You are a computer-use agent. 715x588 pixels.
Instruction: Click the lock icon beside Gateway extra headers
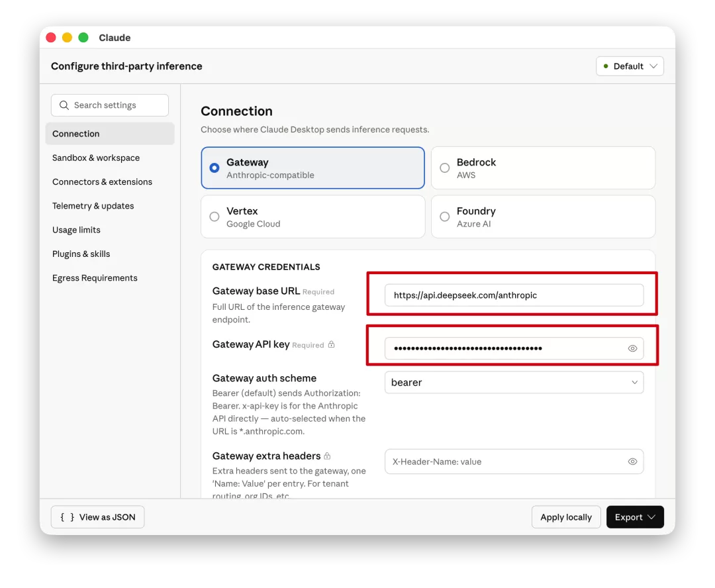click(x=327, y=456)
